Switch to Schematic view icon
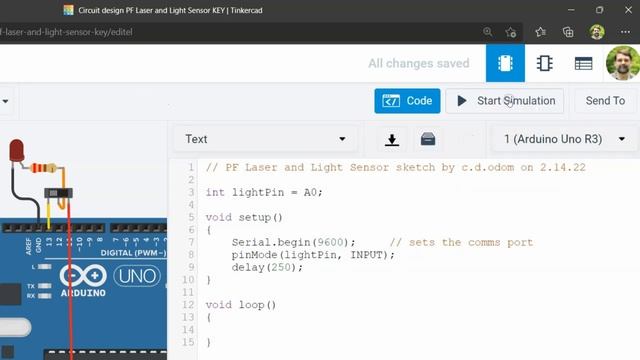This screenshot has width=640, height=360. click(544, 63)
